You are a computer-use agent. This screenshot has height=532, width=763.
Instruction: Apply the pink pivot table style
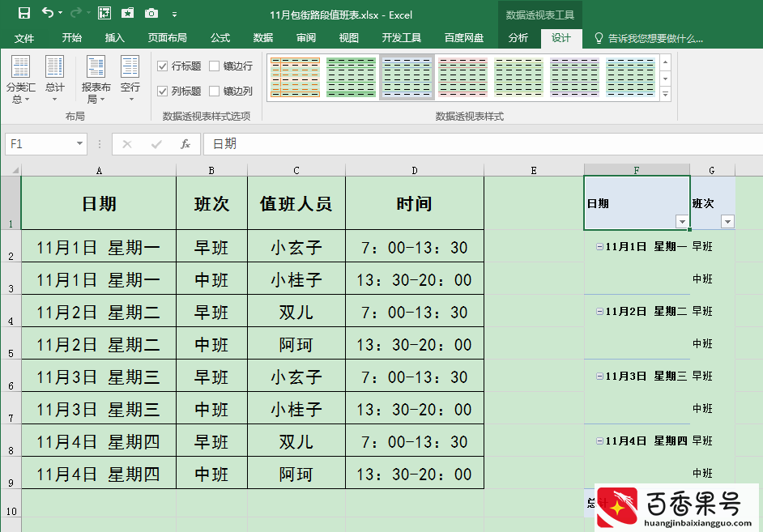click(462, 77)
